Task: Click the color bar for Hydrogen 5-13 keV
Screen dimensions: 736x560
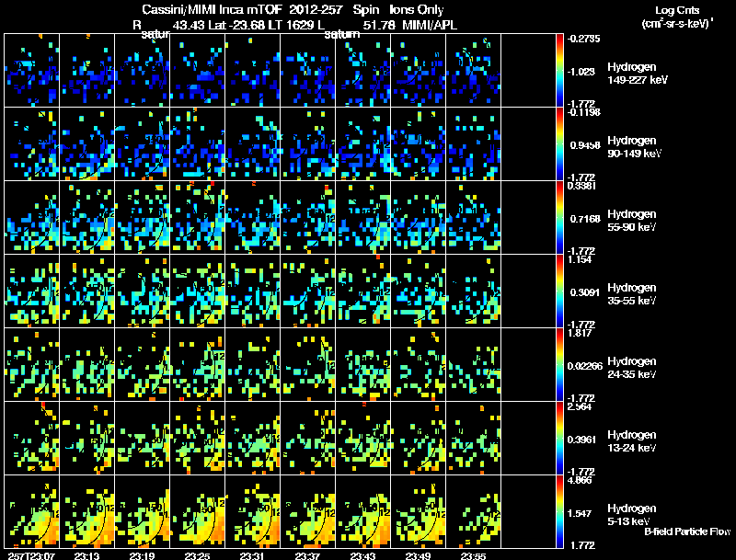Action: (559, 511)
